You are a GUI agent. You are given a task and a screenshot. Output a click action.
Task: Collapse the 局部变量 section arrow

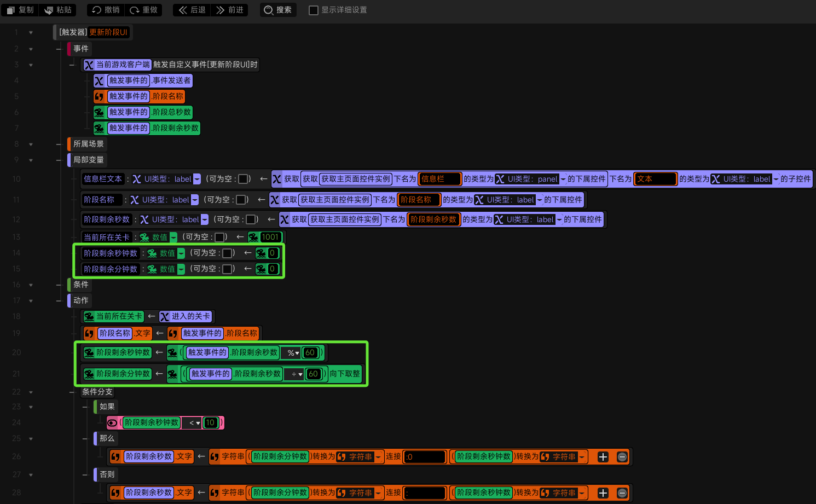(31, 160)
